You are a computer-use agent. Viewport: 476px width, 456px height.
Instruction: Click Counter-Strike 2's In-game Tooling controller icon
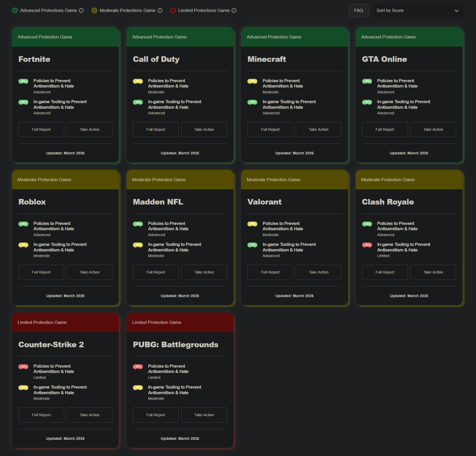[23, 388]
